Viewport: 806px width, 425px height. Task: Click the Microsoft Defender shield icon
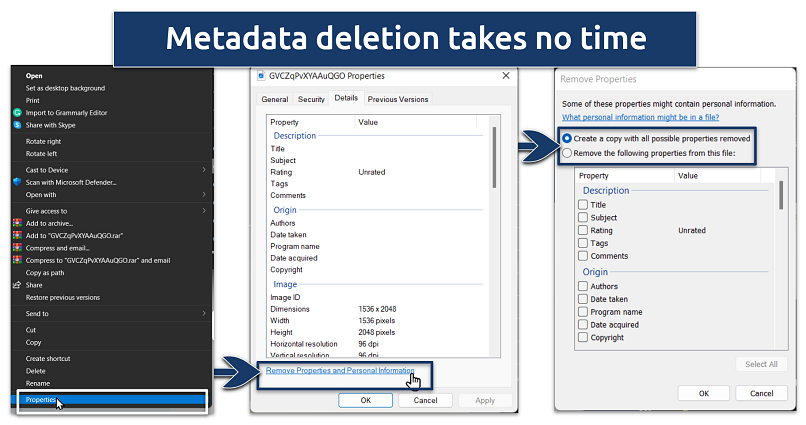click(x=17, y=182)
